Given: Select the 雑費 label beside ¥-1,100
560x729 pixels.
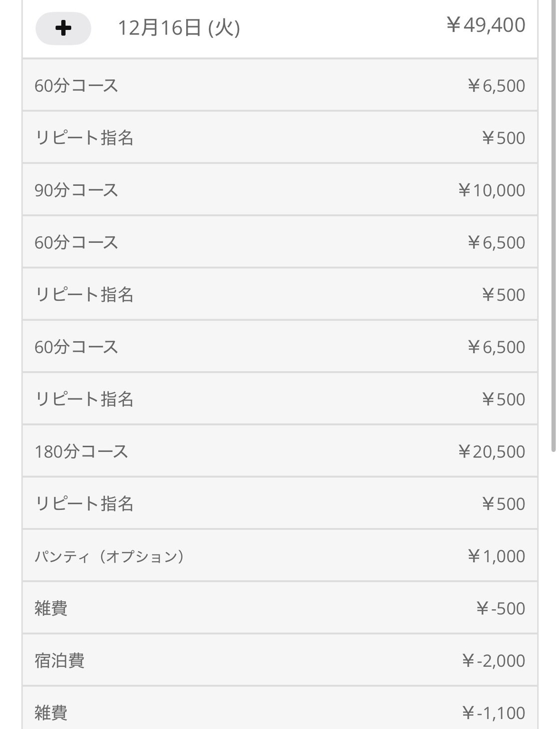Looking at the screenshot, I should click(51, 713).
